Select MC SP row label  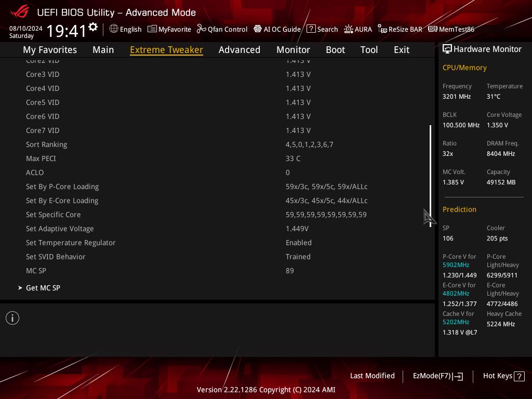pyautogui.click(x=36, y=271)
